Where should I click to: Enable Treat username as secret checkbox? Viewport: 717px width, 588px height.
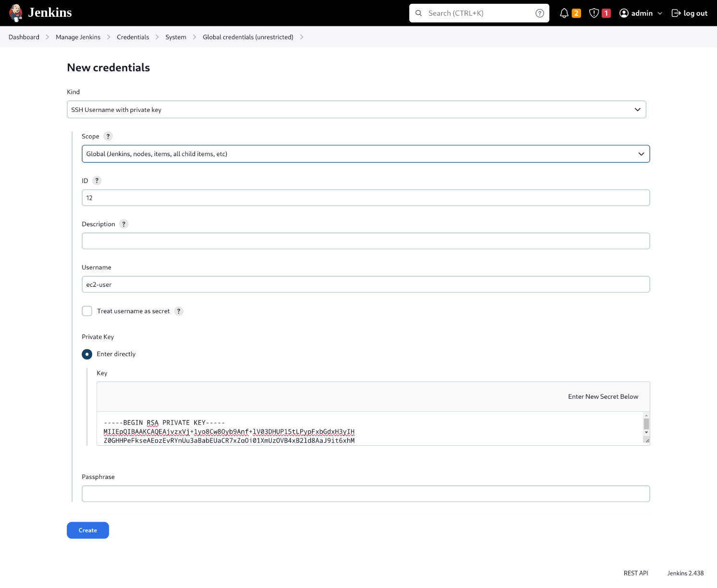(x=87, y=311)
